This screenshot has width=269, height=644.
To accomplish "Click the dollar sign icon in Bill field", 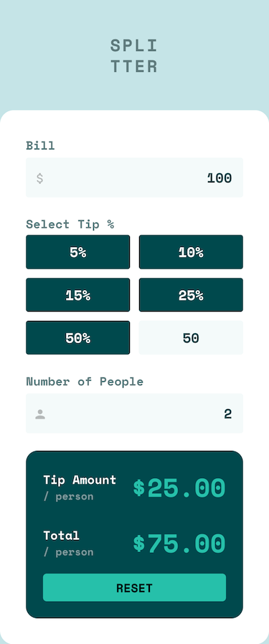I will click(39, 178).
